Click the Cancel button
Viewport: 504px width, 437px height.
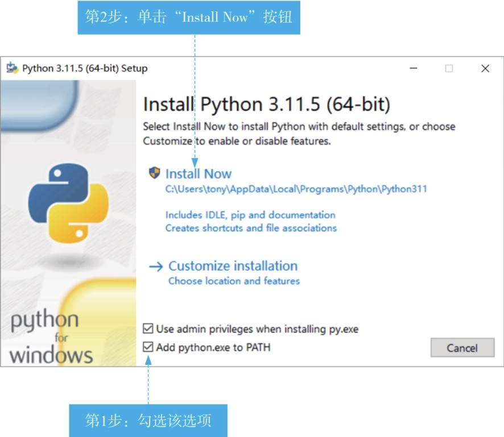[462, 348]
